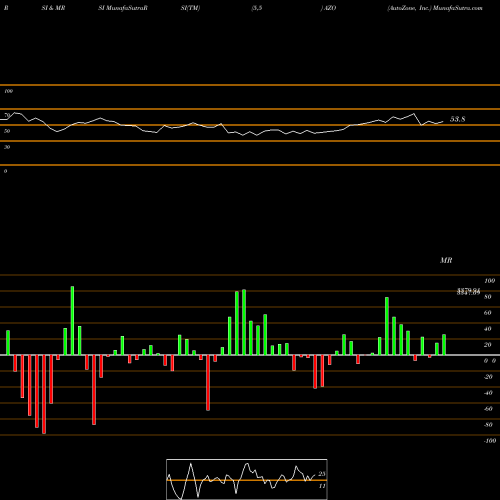Click the -100 label on the MR axis

[490, 441]
